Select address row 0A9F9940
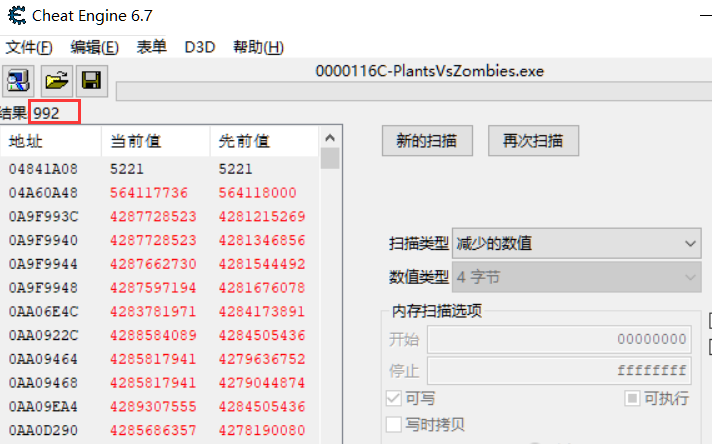Viewport: 712px width, 444px height. coord(160,240)
